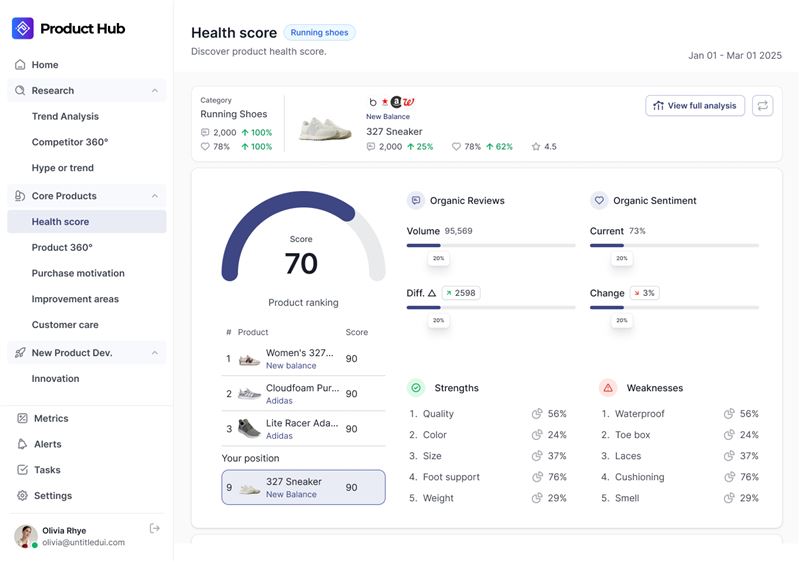Open Customer care page
The height and width of the screenshot is (562, 800).
(x=65, y=325)
